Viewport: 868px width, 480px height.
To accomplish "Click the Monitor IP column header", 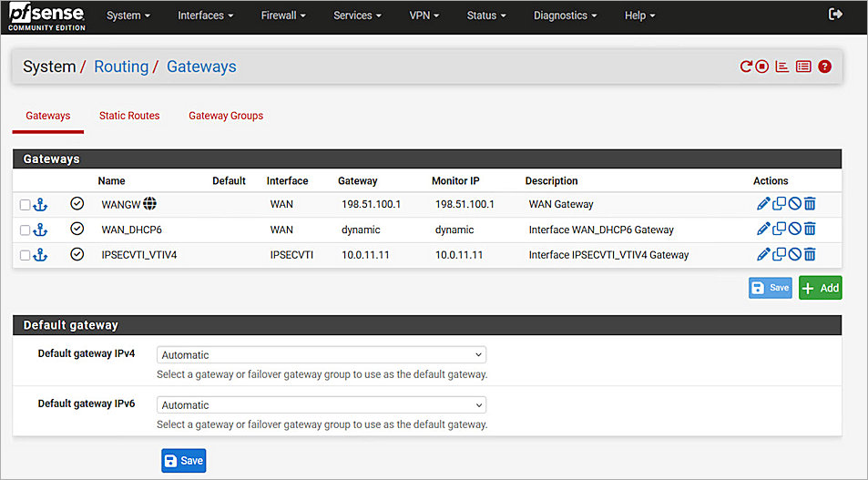I will click(455, 181).
